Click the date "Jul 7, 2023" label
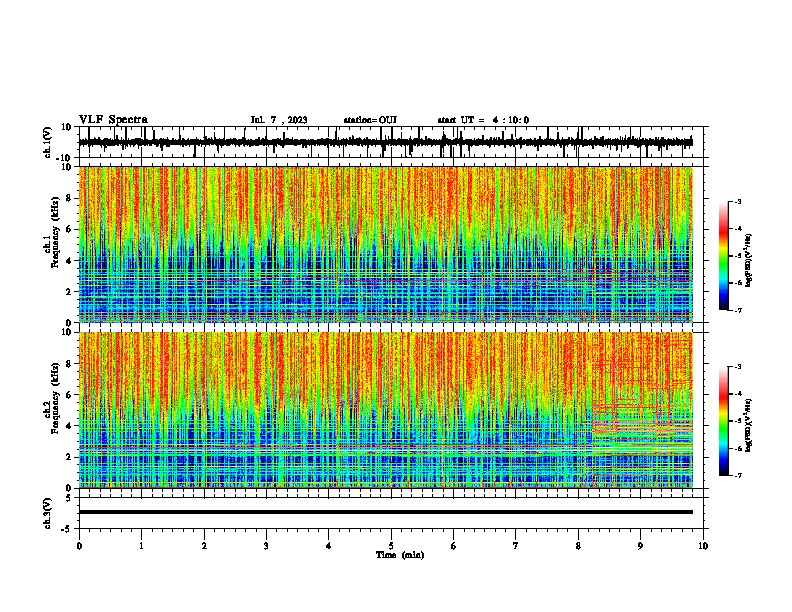The width and height of the screenshot is (792, 612). (279, 120)
